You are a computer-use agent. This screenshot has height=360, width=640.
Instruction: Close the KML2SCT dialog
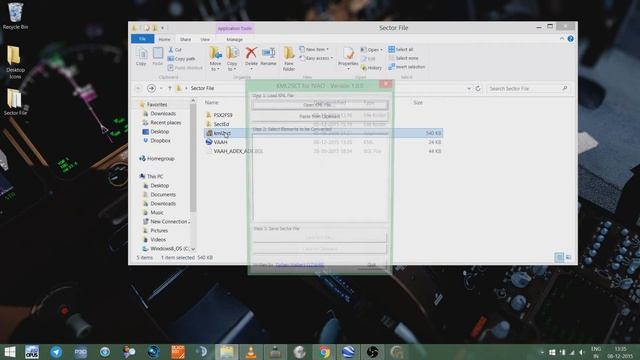[x=385, y=84]
